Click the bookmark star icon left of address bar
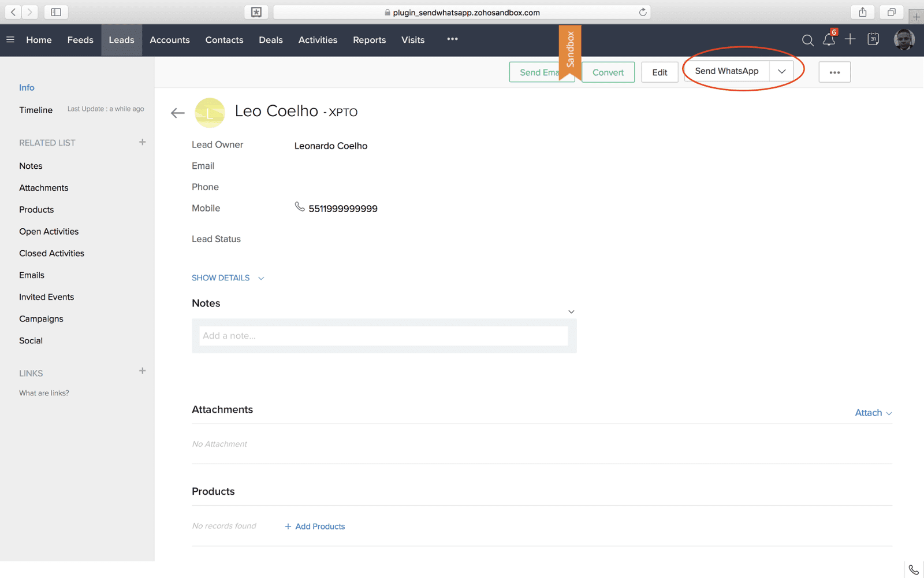 [256, 12]
